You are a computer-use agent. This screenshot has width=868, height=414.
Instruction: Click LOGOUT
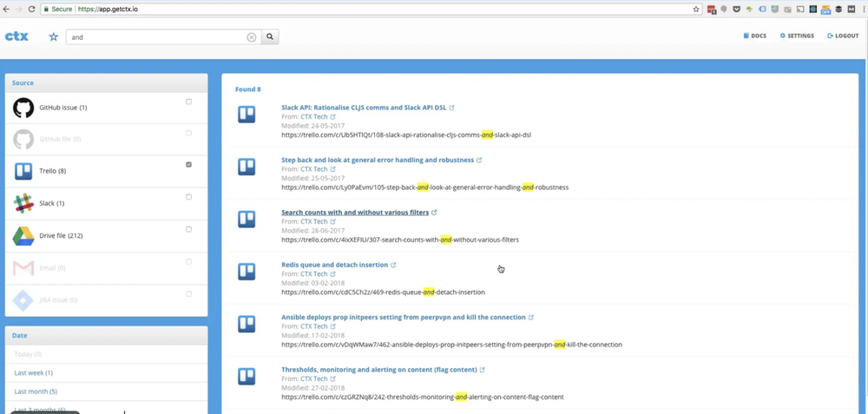point(843,36)
